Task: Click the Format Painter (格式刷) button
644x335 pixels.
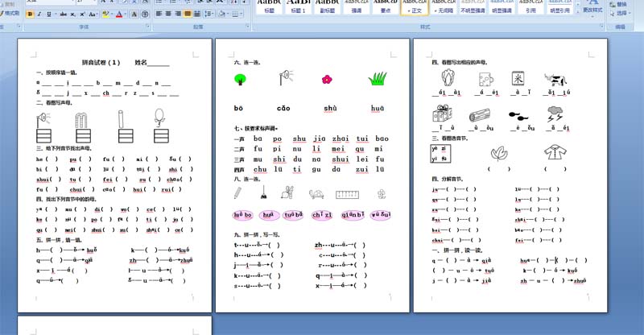Action: coord(10,13)
